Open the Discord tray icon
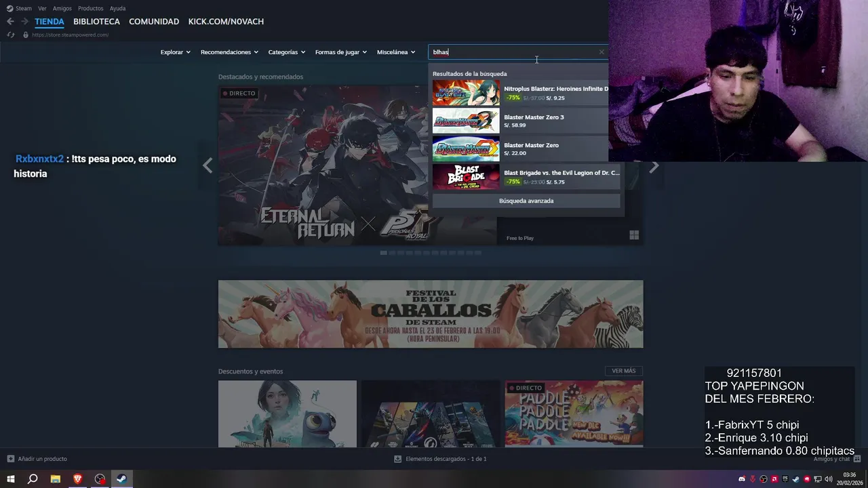Screen dimensions: 868x488 [x=742, y=479]
